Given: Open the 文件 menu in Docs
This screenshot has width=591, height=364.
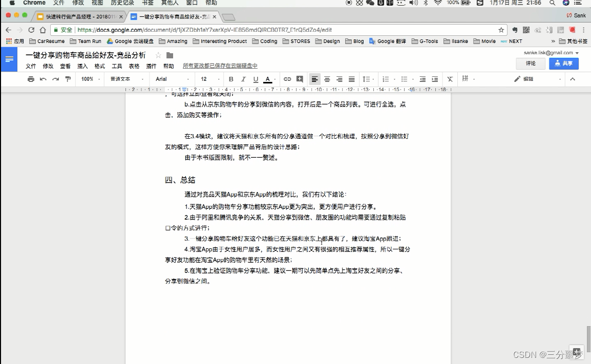Looking at the screenshot, I should (31, 67).
